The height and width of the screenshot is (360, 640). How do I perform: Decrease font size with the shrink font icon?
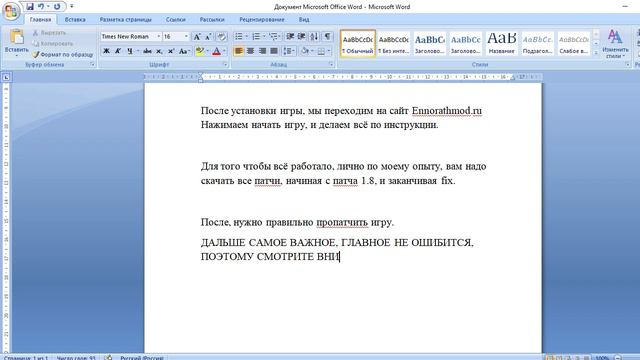click(x=208, y=37)
